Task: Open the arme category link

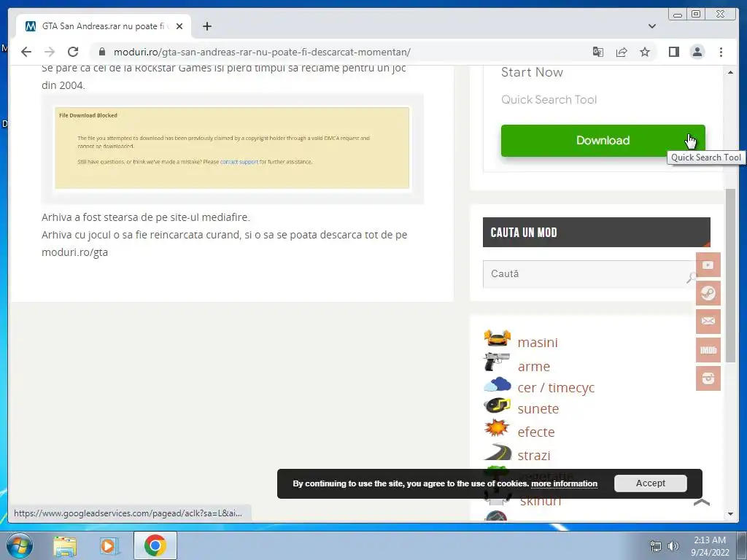Action: coord(533,366)
